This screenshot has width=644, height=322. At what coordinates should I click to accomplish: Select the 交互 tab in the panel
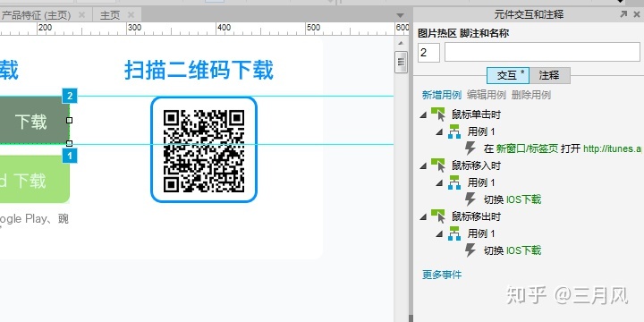click(x=508, y=75)
